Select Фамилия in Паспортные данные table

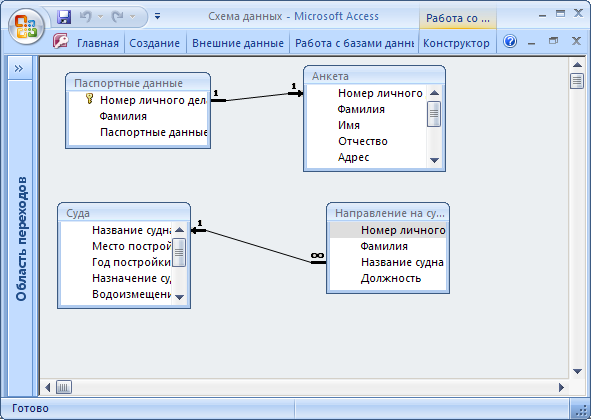[123, 116]
